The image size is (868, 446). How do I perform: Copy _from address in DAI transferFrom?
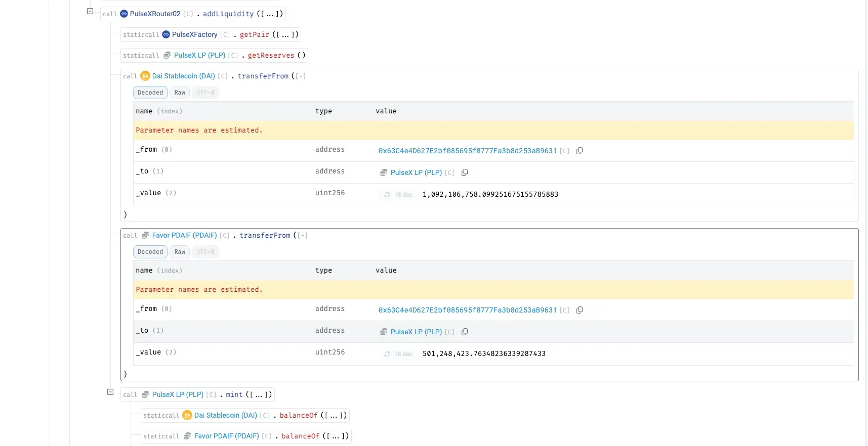(x=580, y=151)
